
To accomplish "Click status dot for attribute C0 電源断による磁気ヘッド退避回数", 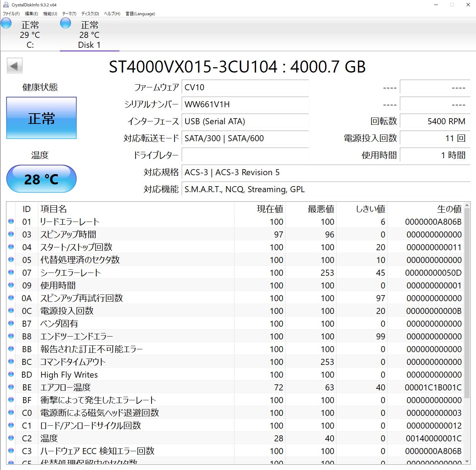I will coord(11,412).
